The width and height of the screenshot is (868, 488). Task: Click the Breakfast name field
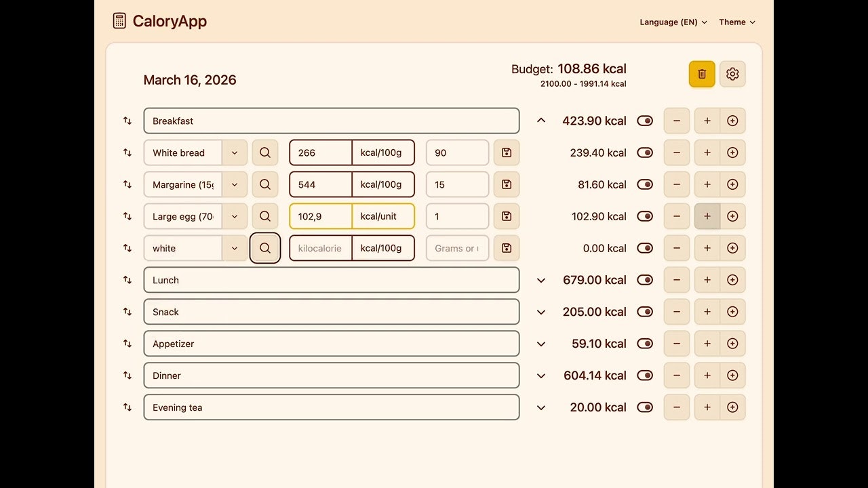(x=332, y=121)
